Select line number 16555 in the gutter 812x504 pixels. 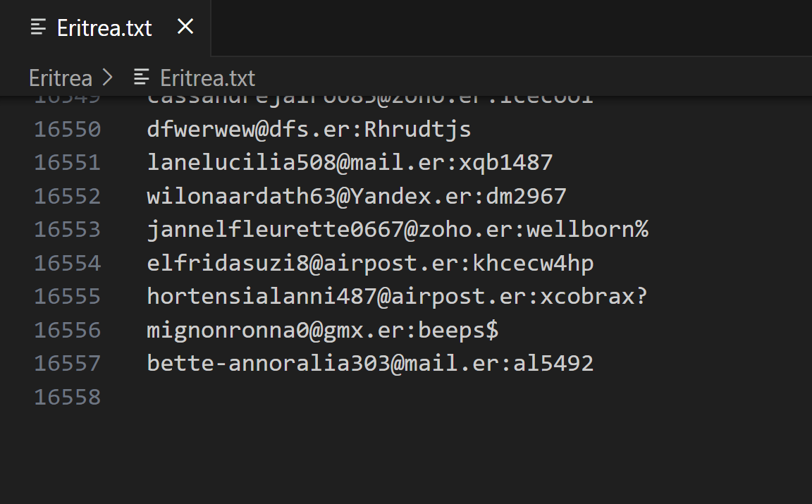[68, 296]
